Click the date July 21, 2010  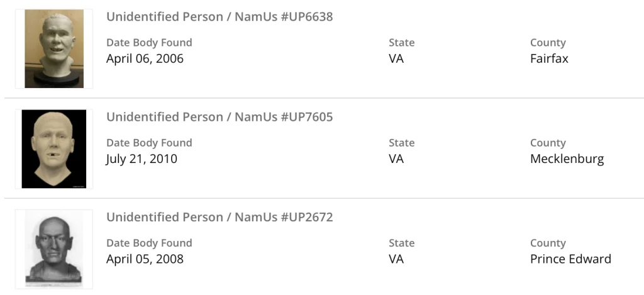tap(142, 159)
